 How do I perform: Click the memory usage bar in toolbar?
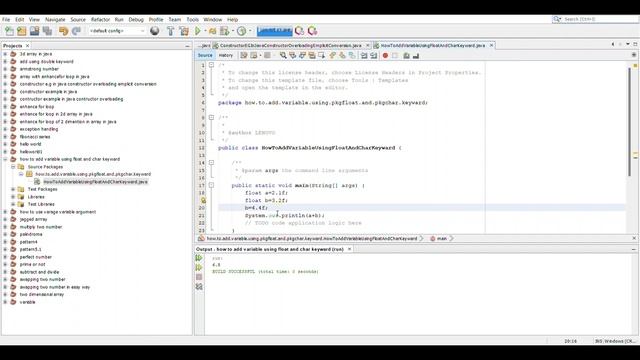point(274,31)
